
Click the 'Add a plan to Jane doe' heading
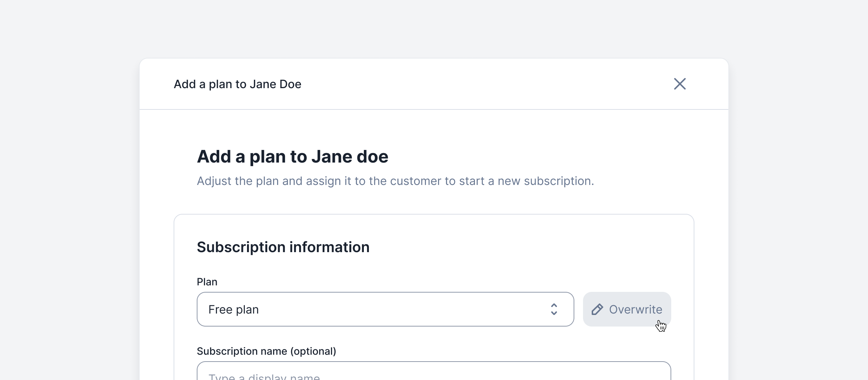pyautogui.click(x=292, y=157)
